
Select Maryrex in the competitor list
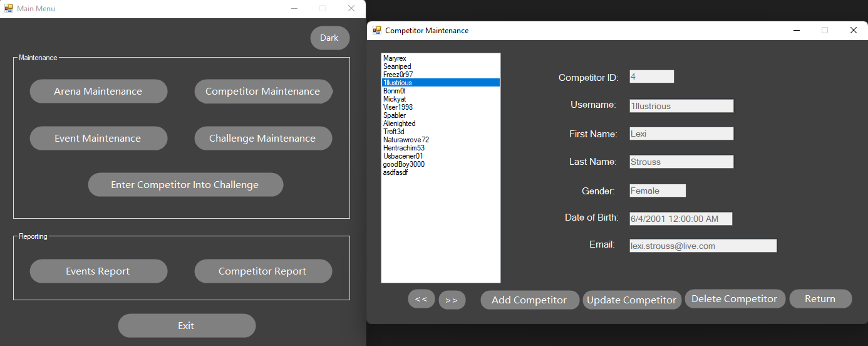point(441,58)
